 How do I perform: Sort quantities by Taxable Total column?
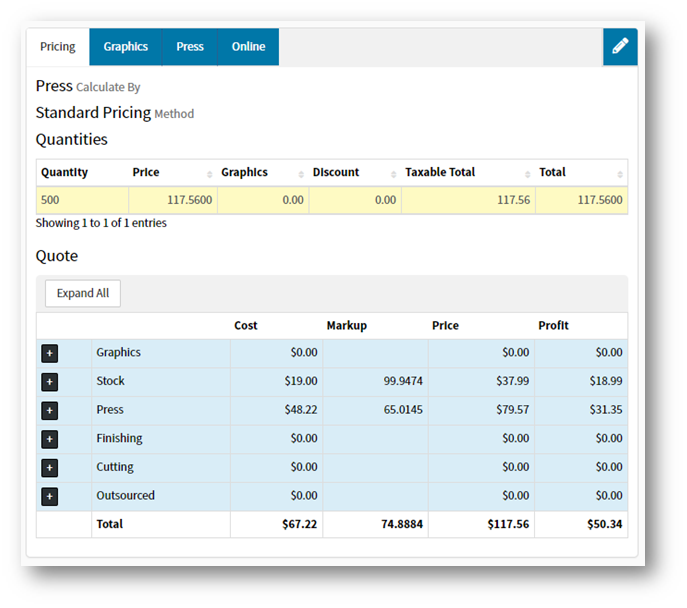[468, 173]
